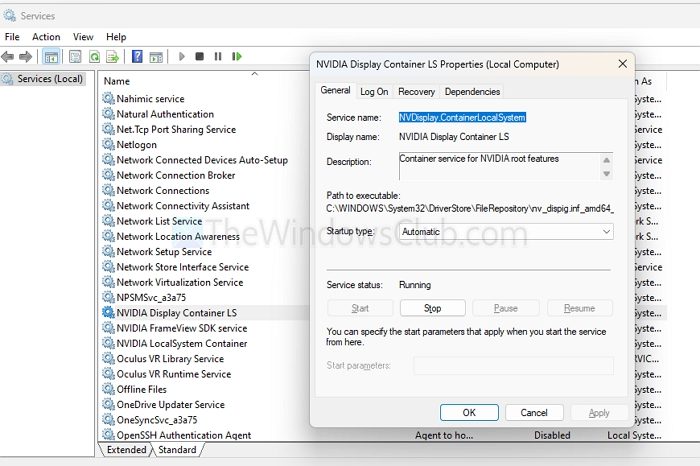Pause the service with the toolbar pause icon
This screenshot has width=700, height=466.
coord(218,57)
